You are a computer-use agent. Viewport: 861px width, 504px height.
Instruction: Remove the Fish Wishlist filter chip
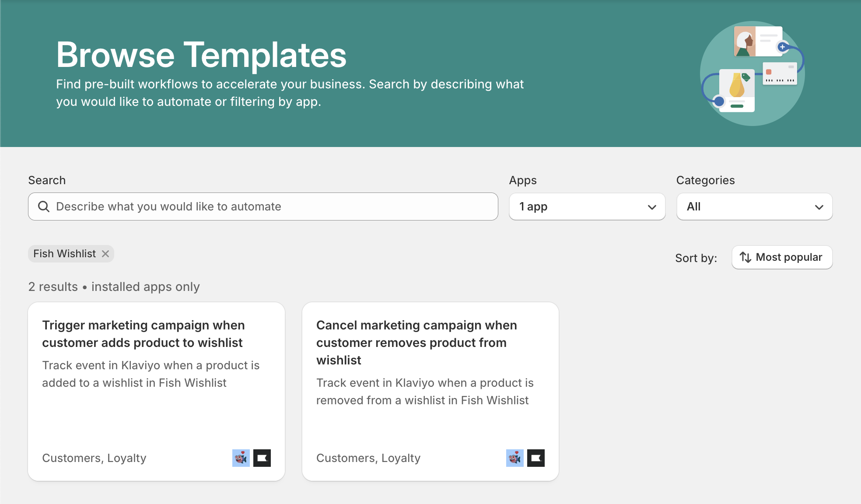click(x=105, y=254)
